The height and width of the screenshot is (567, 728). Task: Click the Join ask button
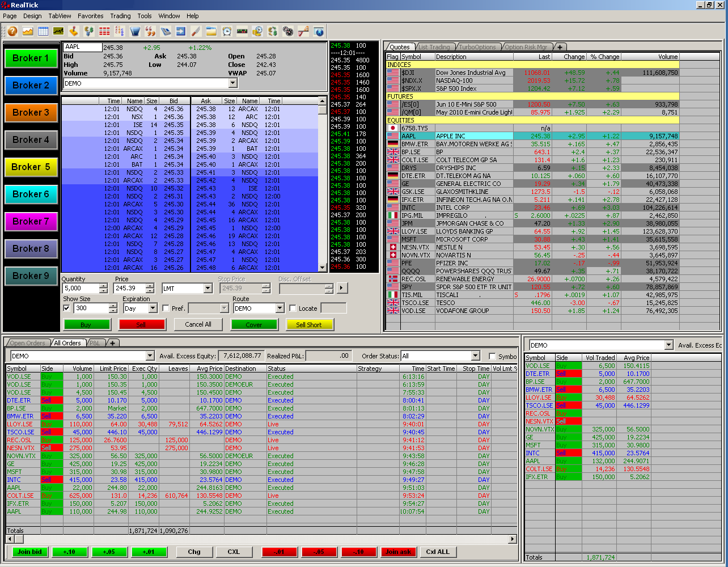399,552
